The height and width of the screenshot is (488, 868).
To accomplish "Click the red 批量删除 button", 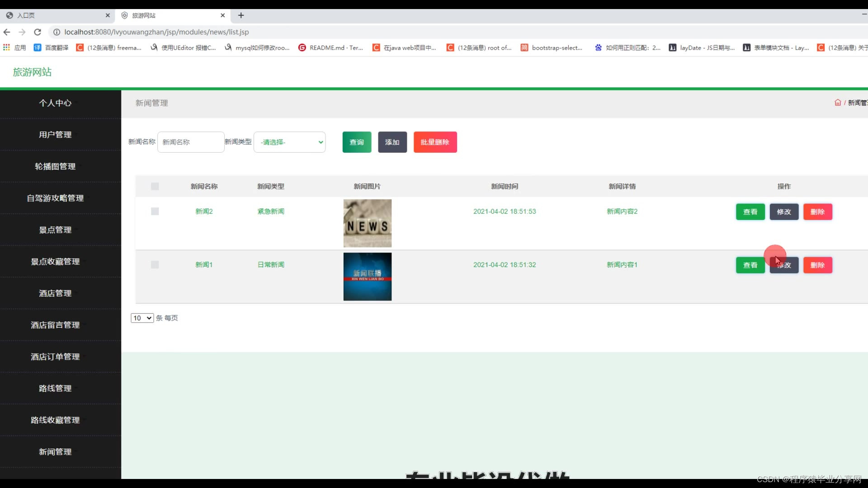I will click(x=435, y=142).
